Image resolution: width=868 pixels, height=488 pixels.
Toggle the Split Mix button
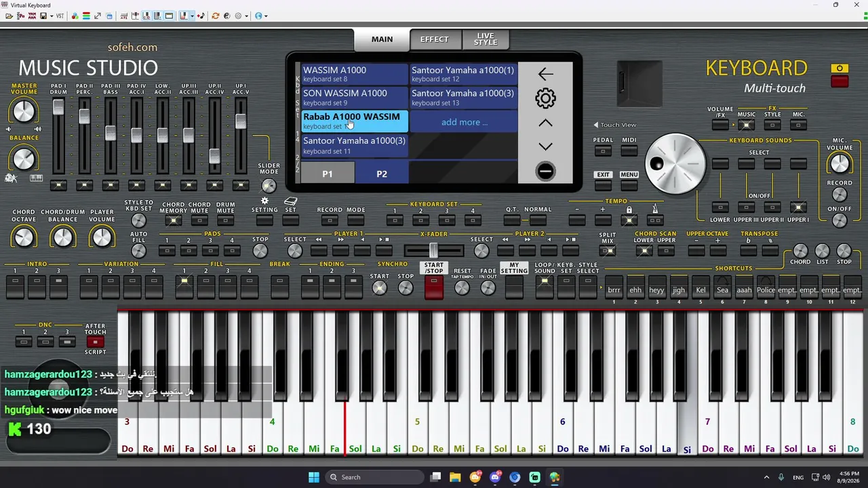coord(608,251)
